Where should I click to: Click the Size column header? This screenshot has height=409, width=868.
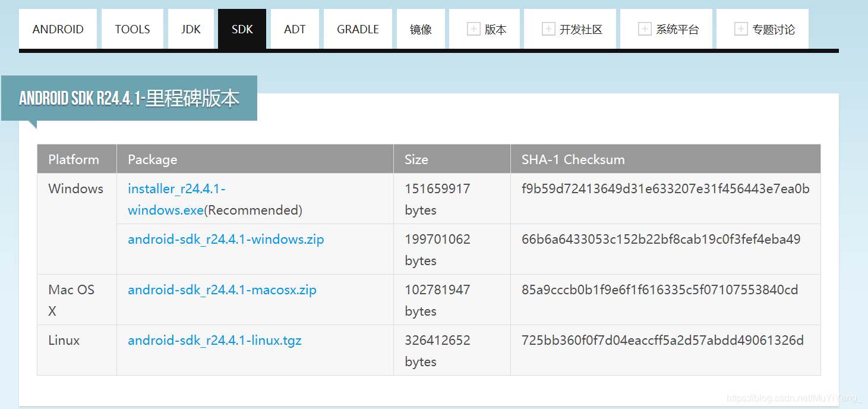452,159
